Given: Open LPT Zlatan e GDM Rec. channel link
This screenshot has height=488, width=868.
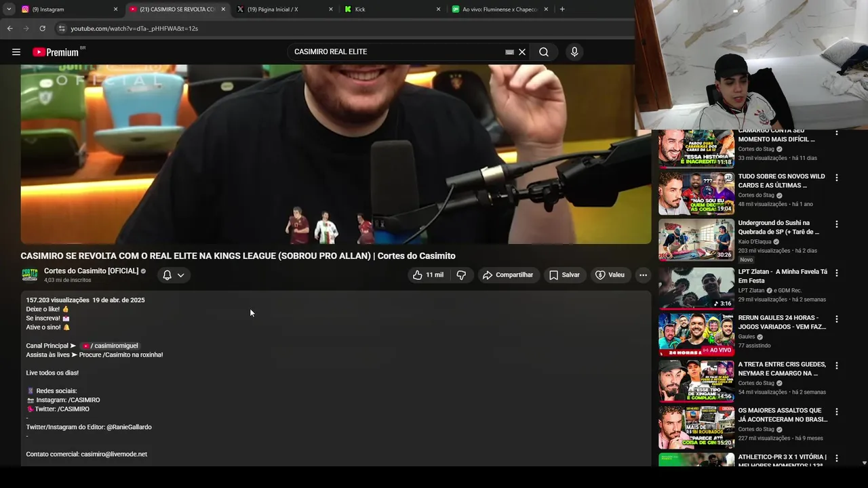Looking at the screenshot, I should [770, 291].
